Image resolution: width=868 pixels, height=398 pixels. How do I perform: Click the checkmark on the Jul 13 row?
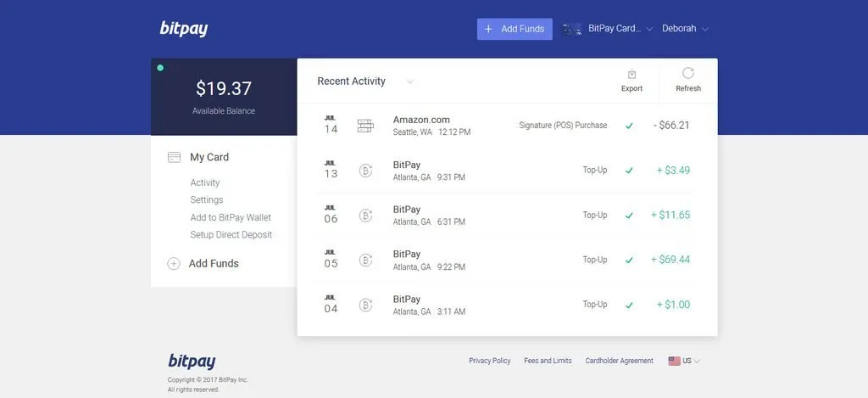[629, 171]
